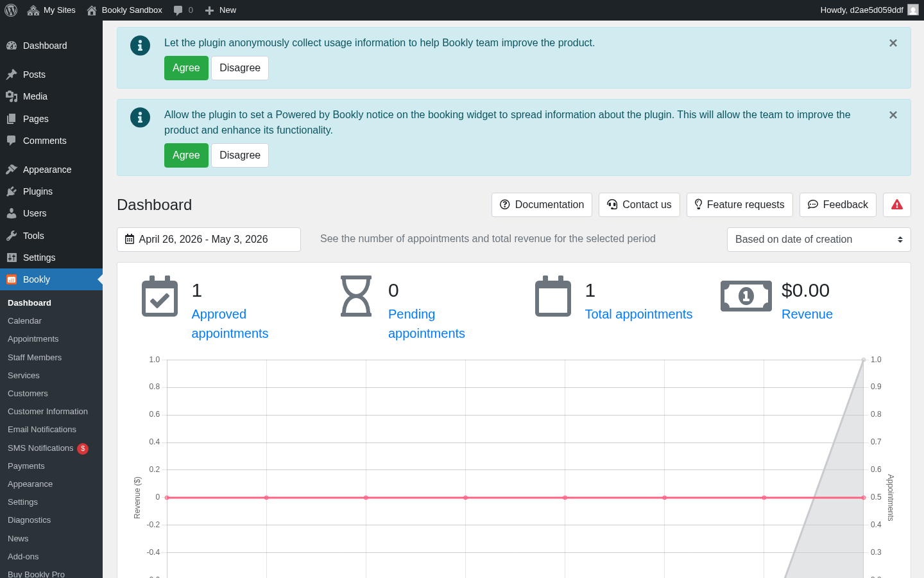This screenshot has height=578, width=924.
Task: Open the Documentation button
Action: (542, 205)
